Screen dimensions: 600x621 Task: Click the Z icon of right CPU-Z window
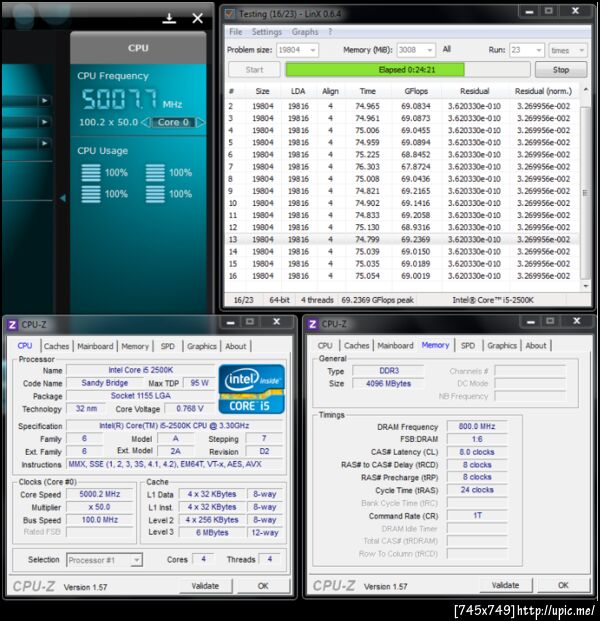pos(312,324)
